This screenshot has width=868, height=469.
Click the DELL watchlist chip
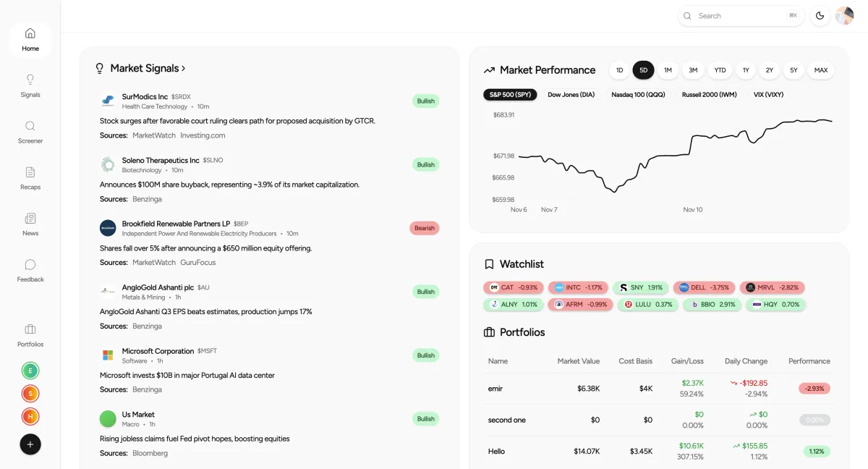tap(704, 287)
